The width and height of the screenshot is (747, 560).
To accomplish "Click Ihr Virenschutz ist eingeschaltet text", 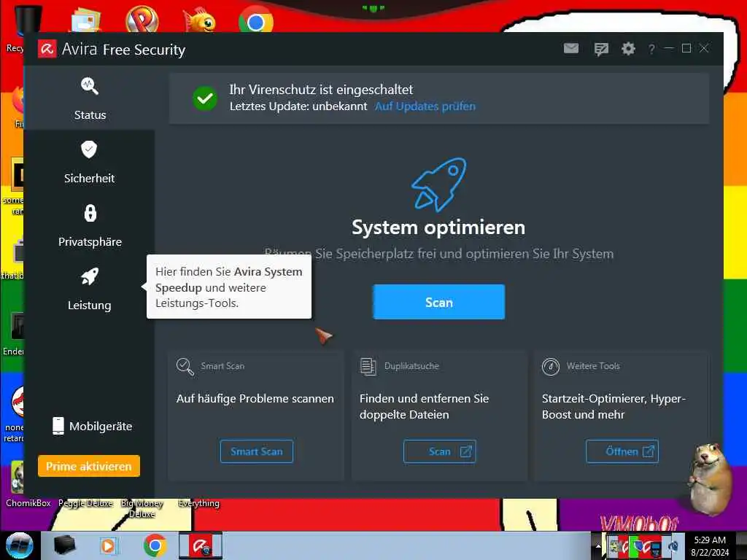I will click(321, 90).
